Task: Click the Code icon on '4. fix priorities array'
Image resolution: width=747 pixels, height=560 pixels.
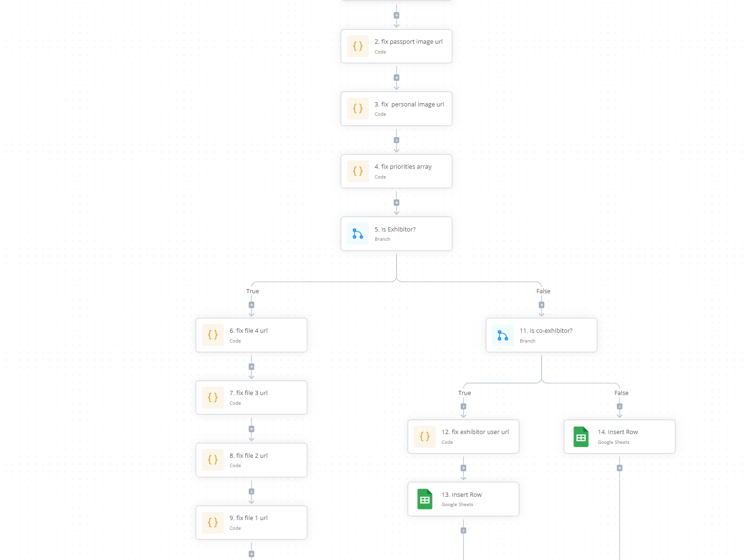Action: [x=358, y=171]
